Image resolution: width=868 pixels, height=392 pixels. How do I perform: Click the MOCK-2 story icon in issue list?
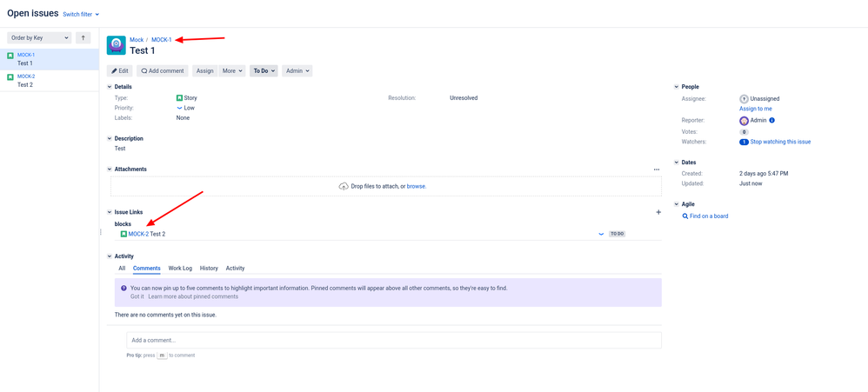(10, 77)
